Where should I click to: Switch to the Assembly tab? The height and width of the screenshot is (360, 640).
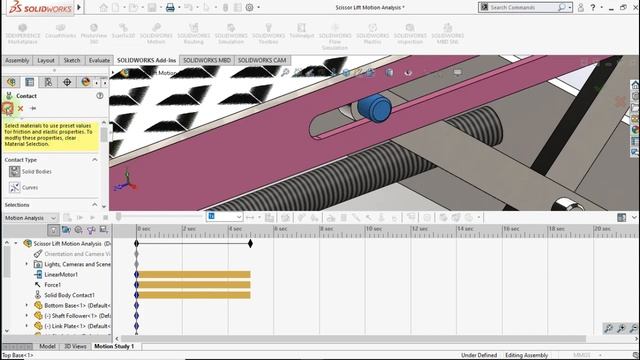click(17, 60)
